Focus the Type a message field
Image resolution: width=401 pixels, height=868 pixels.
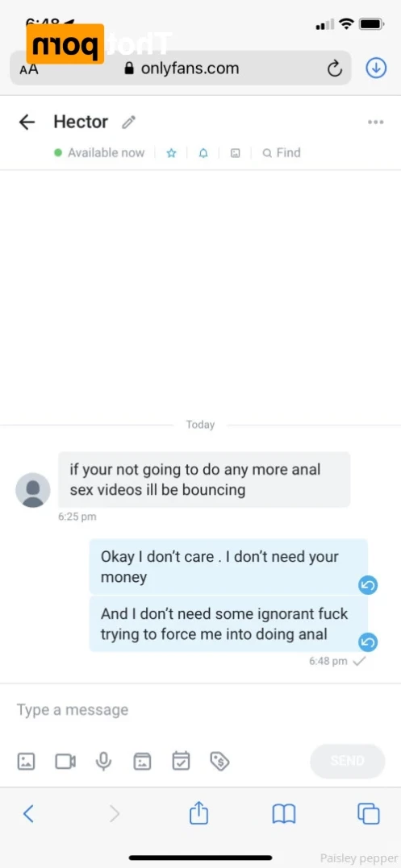200,710
